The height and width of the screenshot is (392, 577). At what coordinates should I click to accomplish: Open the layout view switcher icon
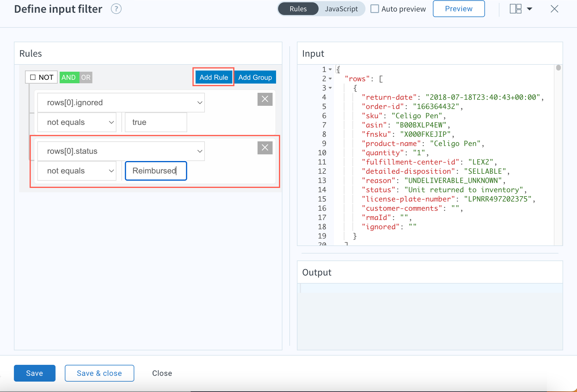coord(515,9)
